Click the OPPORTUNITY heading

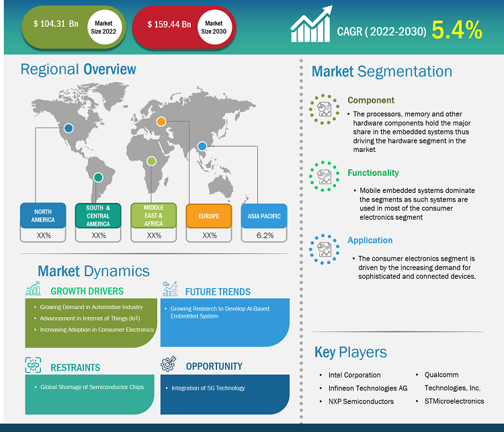pyautogui.click(x=214, y=366)
